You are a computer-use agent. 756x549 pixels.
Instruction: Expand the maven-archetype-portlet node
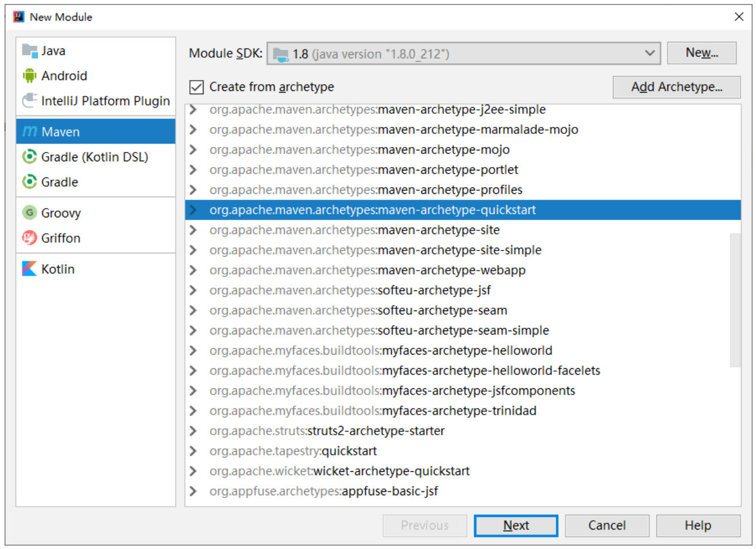[193, 169]
